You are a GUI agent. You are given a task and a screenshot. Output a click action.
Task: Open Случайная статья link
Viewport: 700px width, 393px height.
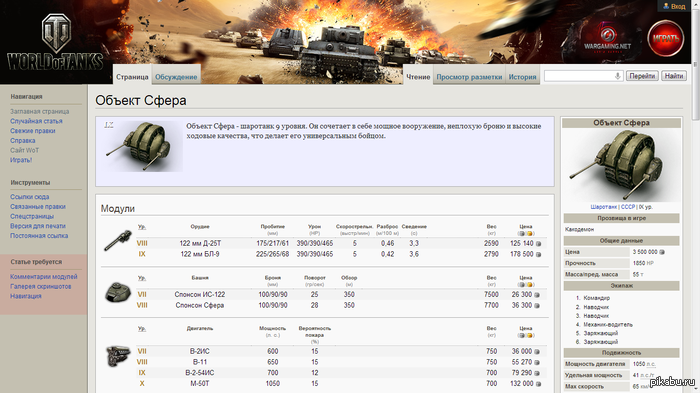[x=36, y=121]
